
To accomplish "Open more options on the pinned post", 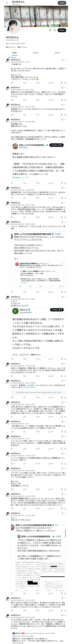I will (65, 60).
